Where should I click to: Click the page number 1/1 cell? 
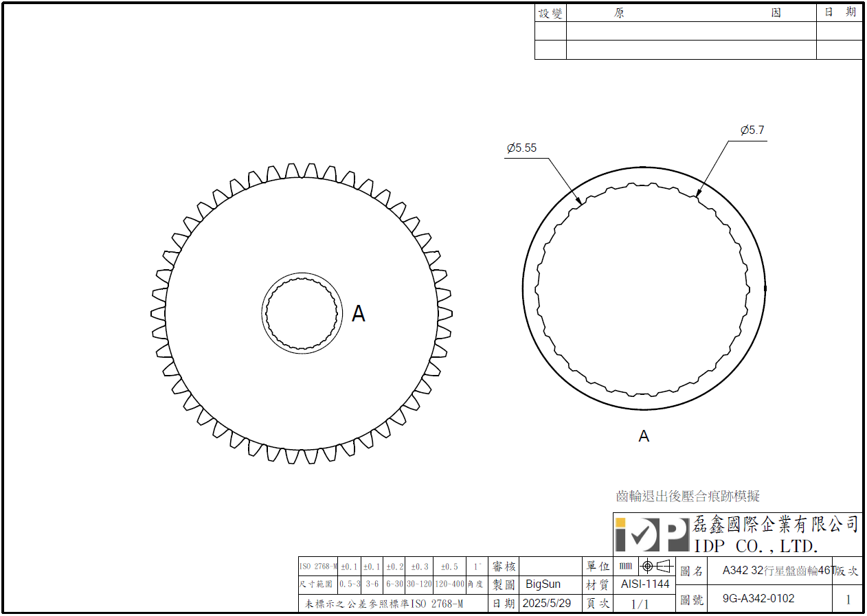point(640,604)
